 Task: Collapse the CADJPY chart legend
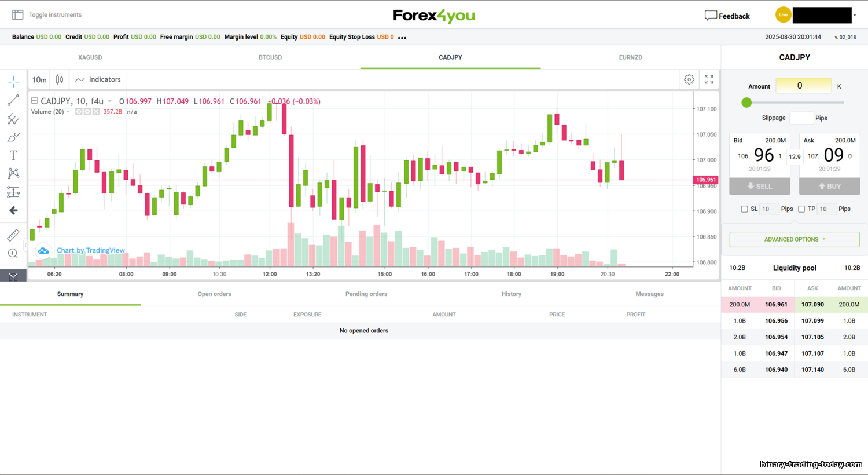(35, 101)
